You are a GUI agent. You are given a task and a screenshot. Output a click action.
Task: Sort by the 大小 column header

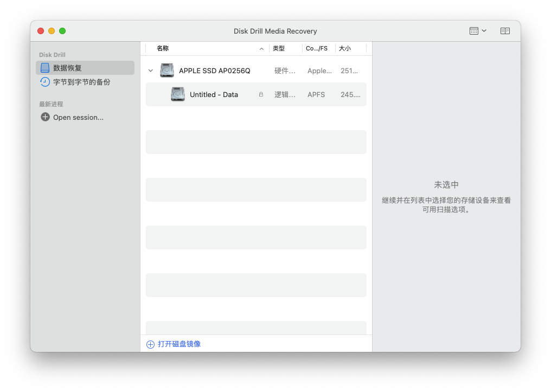coord(345,48)
